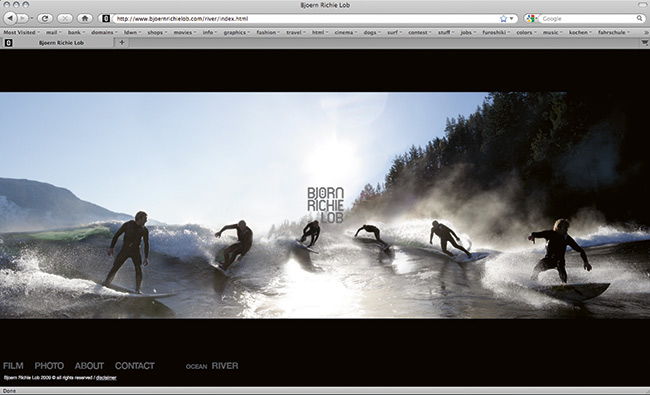Select the RIVER view option
Image resolution: width=650 pixels, height=395 pixels.
pyautogui.click(x=225, y=366)
